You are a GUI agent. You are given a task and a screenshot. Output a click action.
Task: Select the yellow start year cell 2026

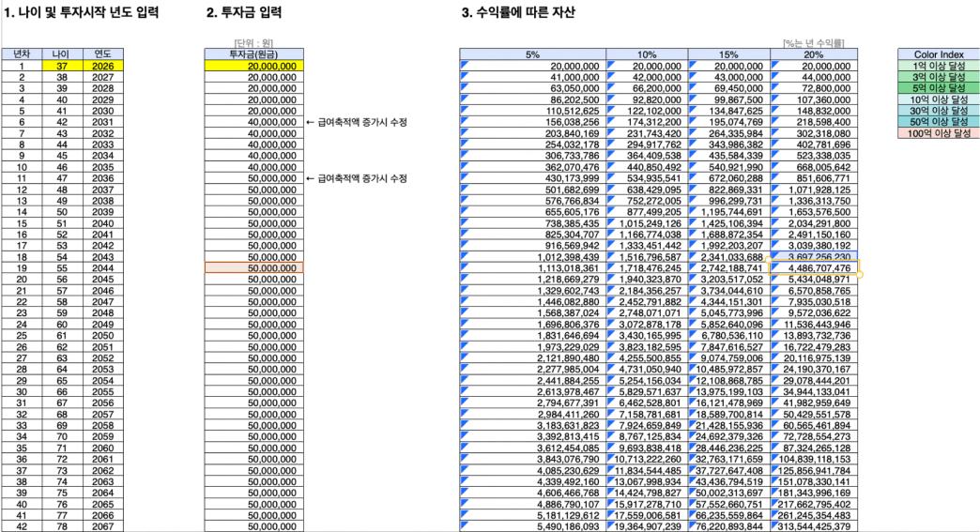coord(102,67)
